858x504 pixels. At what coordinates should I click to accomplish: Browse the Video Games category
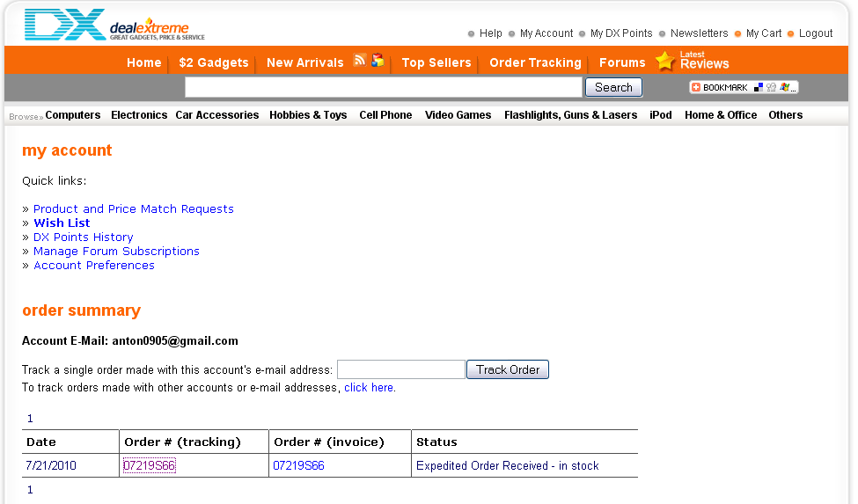click(458, 115)
